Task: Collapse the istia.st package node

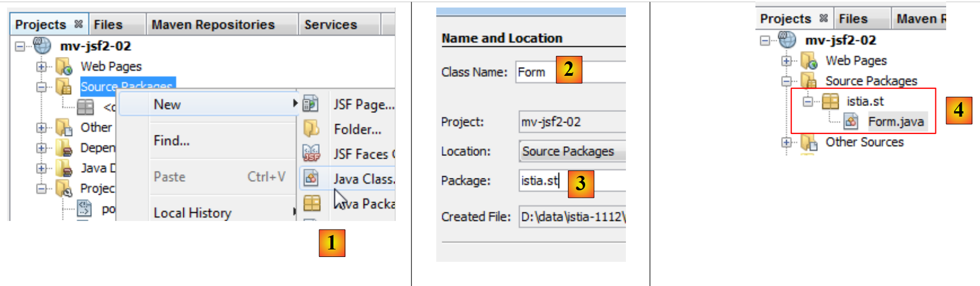Action: tap(808, 101)
